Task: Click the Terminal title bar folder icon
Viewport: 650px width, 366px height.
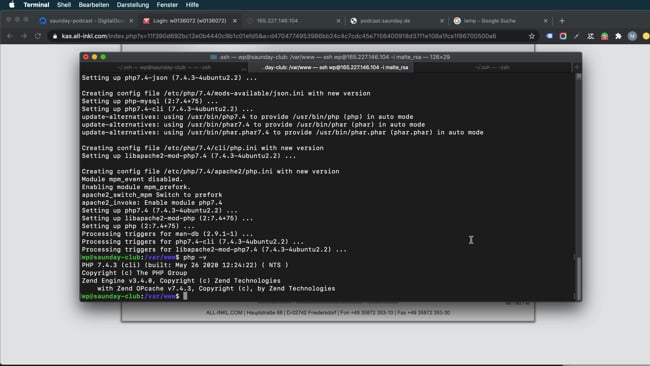Action: 213,57
